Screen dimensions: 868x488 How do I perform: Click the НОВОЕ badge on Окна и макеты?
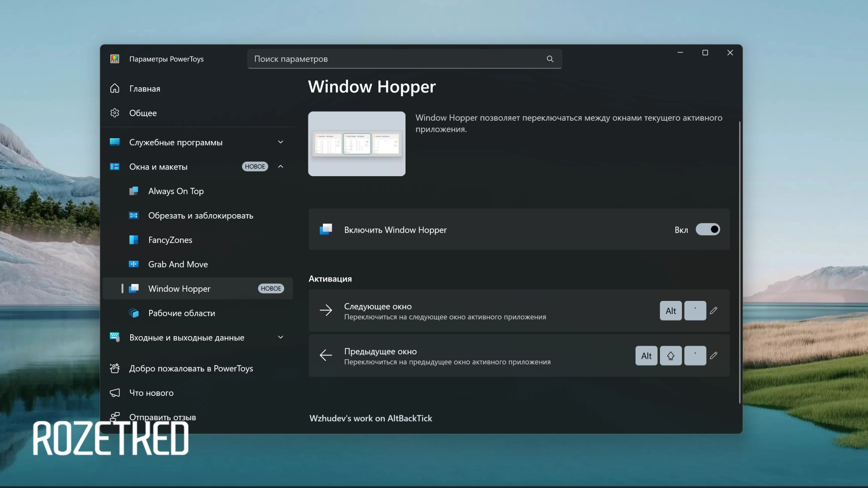255,166
